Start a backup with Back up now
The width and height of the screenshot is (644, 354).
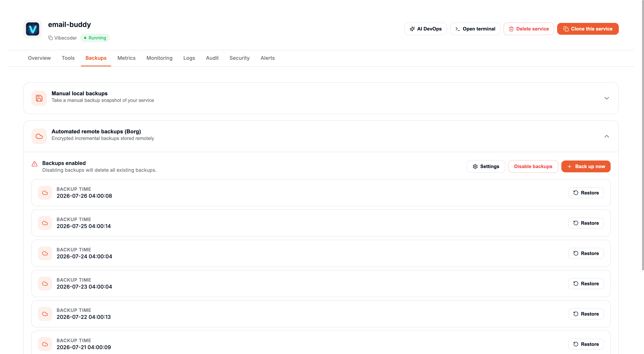[x=586, y=166]
